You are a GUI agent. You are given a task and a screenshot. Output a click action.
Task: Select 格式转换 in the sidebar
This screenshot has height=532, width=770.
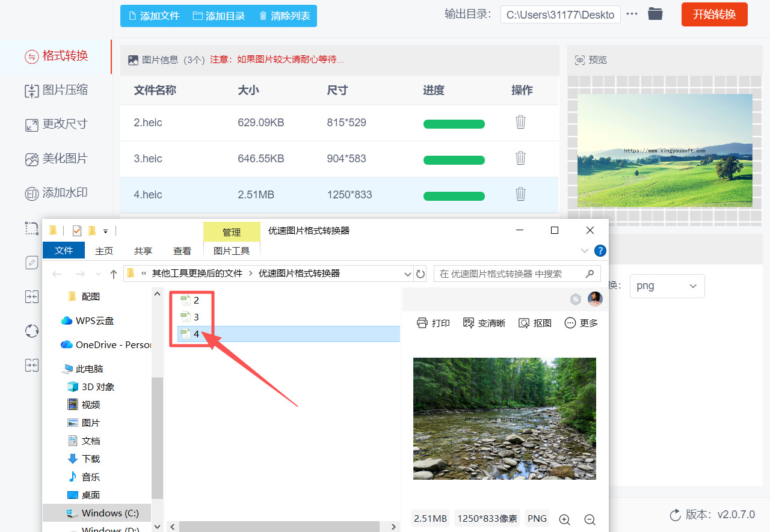tap(56, 56)
